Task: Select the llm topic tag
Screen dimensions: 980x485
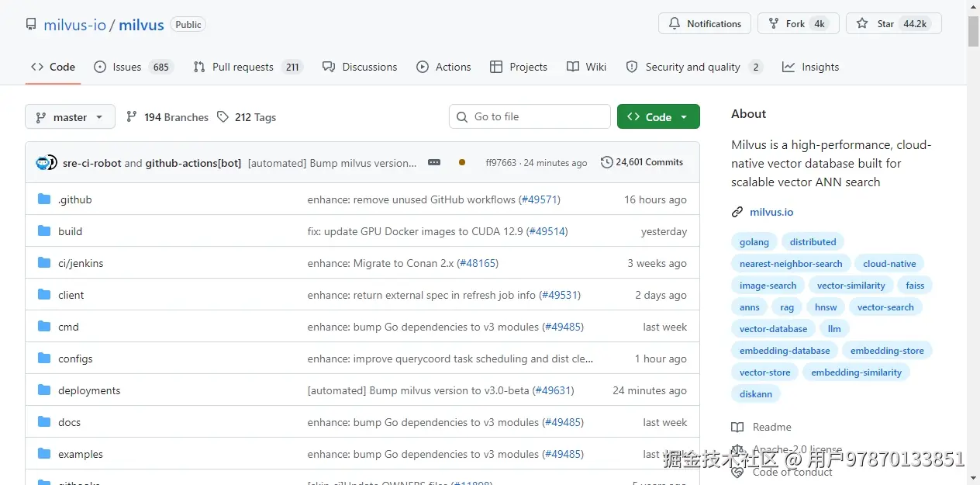Action: (x=834, y=329)
